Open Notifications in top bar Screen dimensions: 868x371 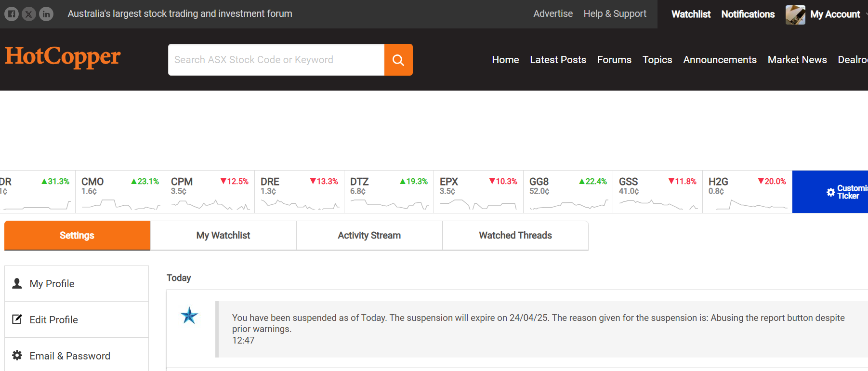(x=748, y=14)
